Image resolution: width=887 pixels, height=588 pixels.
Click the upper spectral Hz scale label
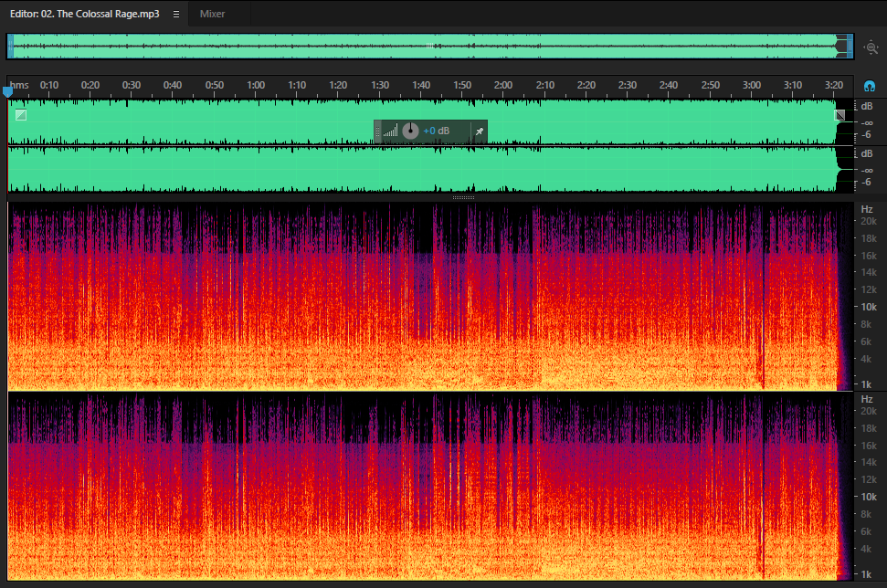pyautogui.click(x=867, y=209)
